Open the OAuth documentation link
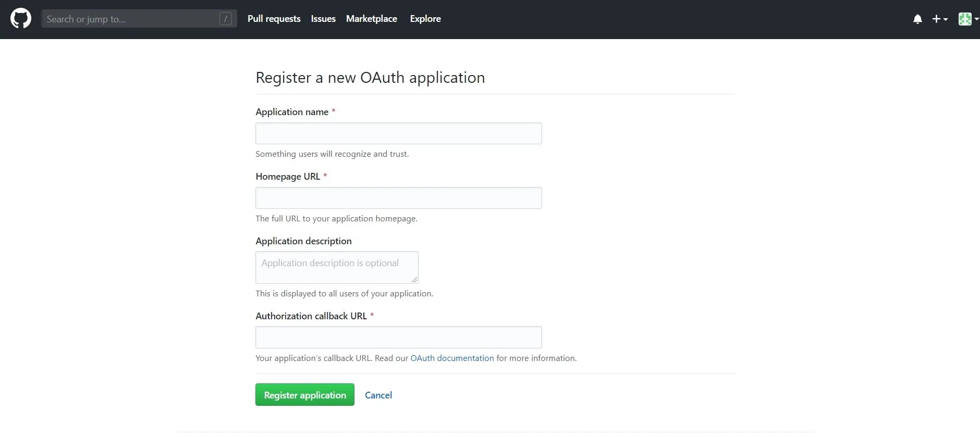This screenshot has width=980, height=437. coord(452,358)
